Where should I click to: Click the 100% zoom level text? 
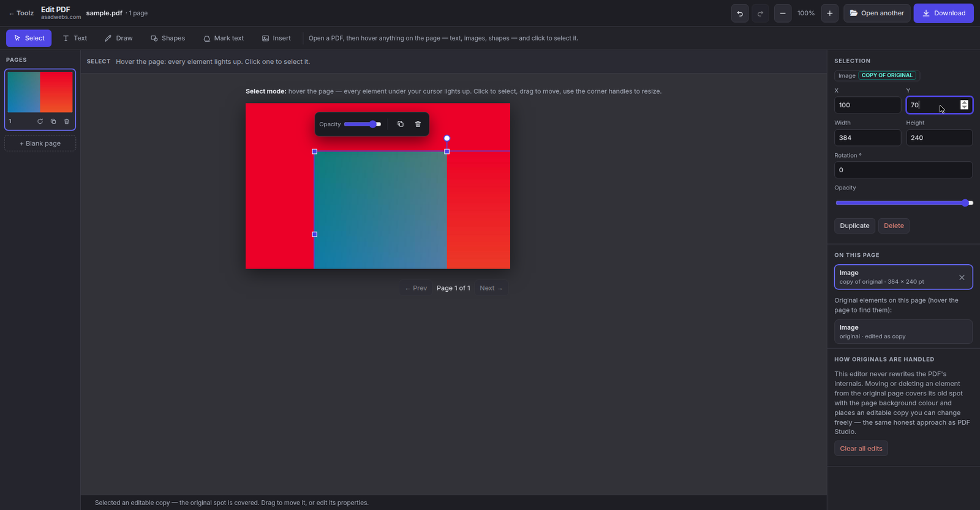[x=806, y=13]
